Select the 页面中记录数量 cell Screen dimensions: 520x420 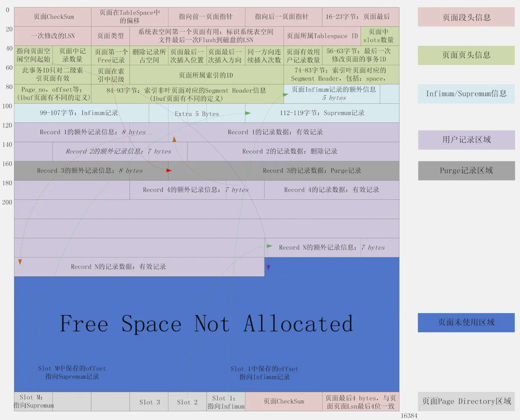(72, 55)
